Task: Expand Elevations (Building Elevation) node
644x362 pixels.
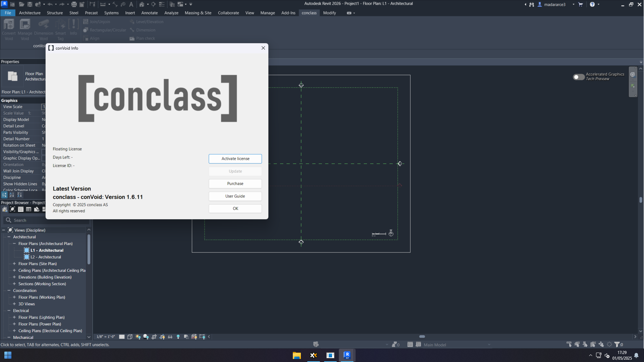Action: pyautogui.click(x=14, y=277)
